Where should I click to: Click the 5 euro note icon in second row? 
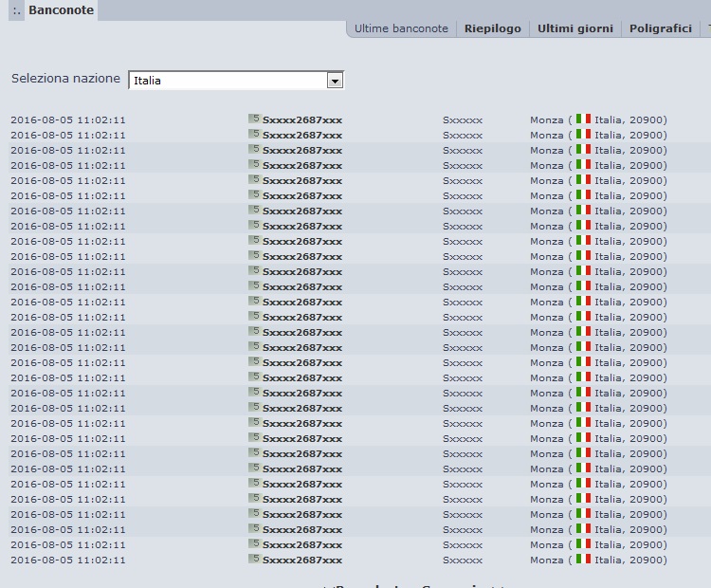pyautogui.click(x=255, y=134)
